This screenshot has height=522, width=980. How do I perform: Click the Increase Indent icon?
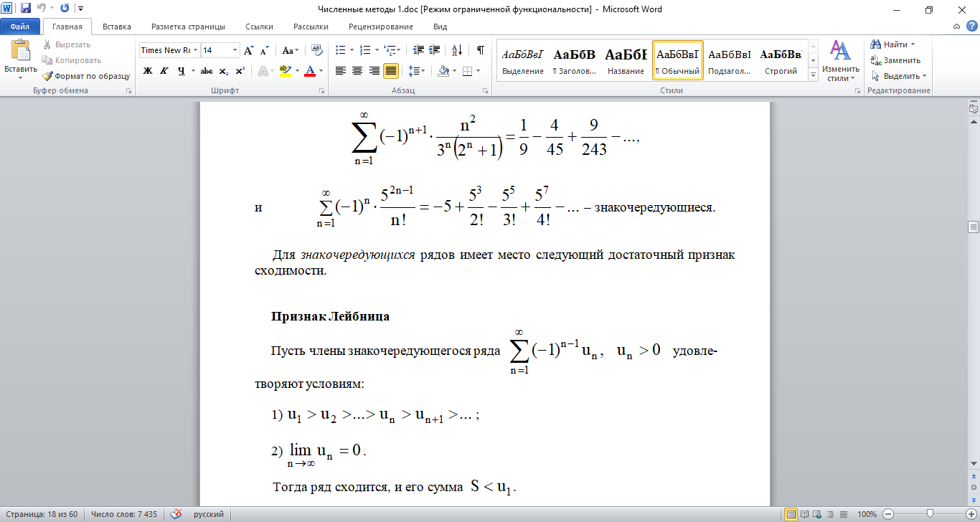(434, 50)
